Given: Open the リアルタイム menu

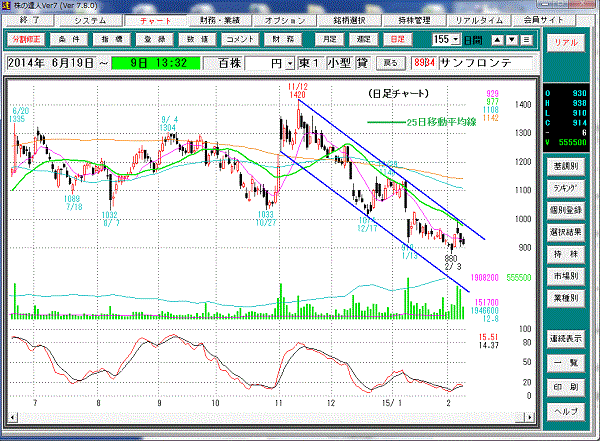Looking at the screenshot, I should (x=478, y=20).
